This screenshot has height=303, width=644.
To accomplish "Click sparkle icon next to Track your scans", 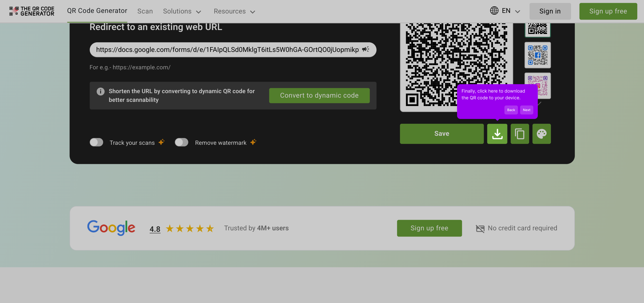I will pyautogui.click(x=161, y=142).
